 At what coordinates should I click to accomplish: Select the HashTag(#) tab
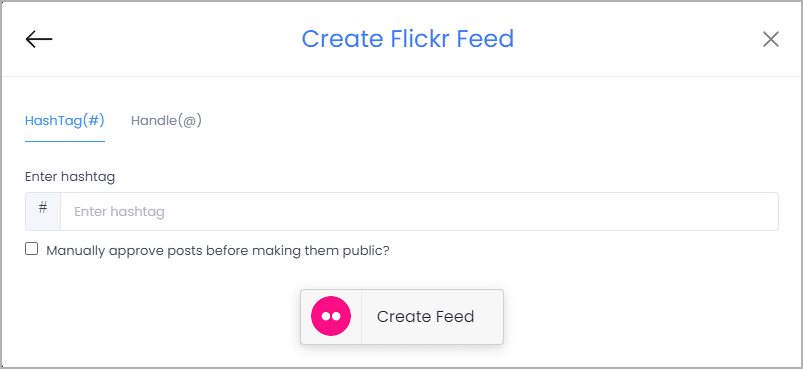pyautogui.click(x=65, y=120)
